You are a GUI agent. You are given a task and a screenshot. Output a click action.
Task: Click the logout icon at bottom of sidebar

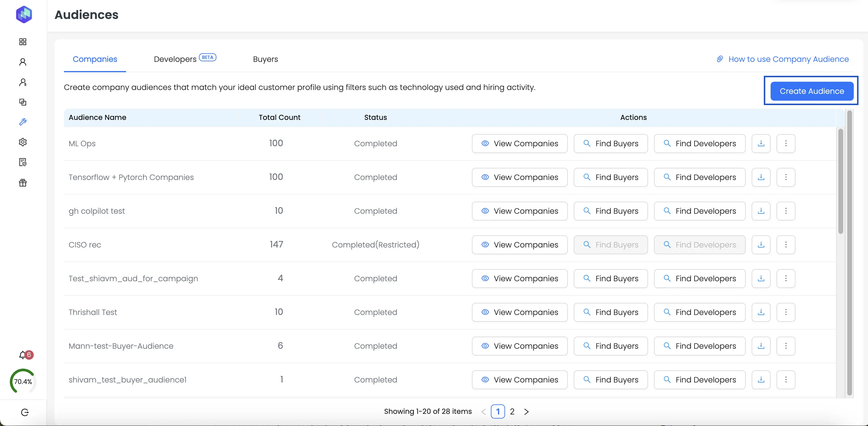pyautogui.click(x=25, y=412)
